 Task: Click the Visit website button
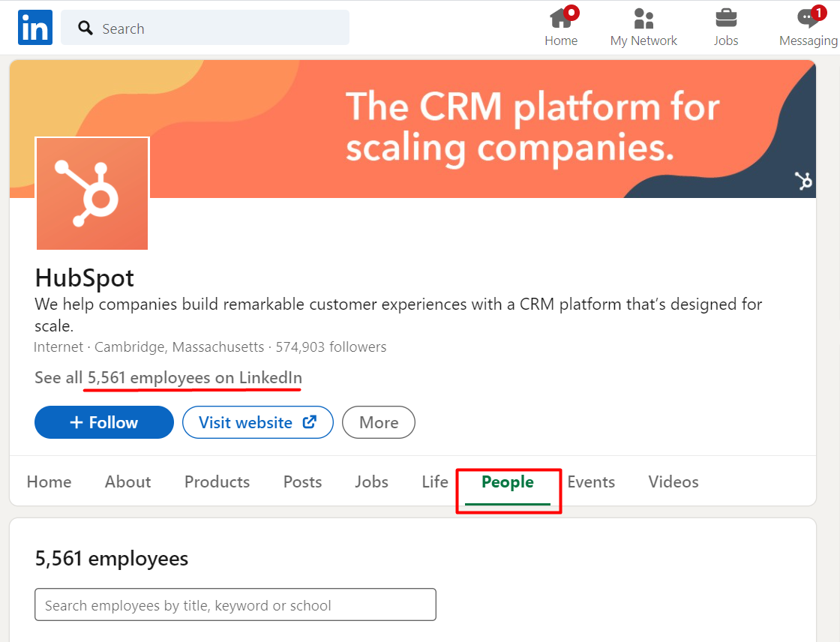[258, 422]
